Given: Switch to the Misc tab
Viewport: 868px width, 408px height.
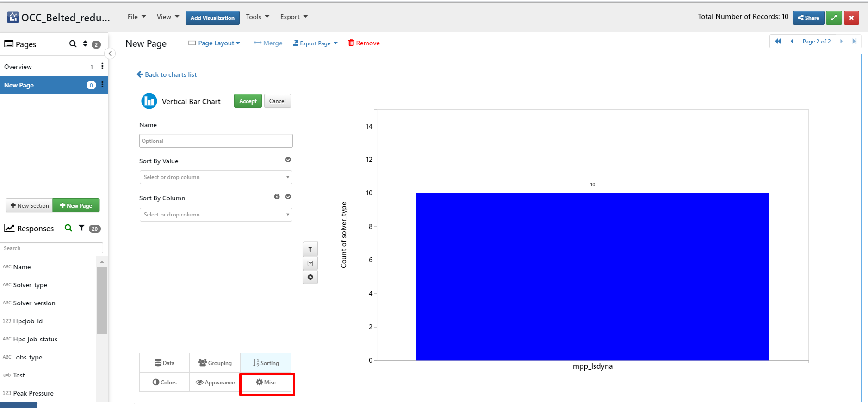Looking at the screenshot, I should pos(266,382).
